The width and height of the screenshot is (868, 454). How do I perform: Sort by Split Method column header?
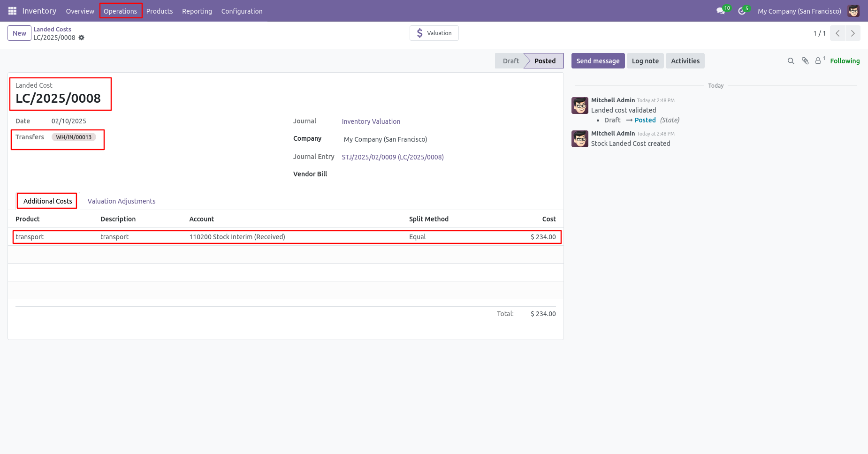429,219
